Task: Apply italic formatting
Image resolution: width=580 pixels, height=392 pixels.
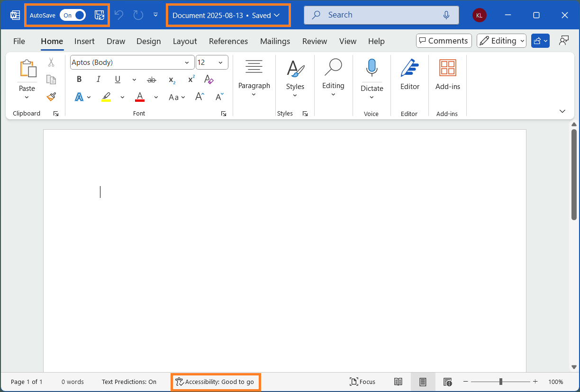Action: pyautogui.click(x=98, y=79)
